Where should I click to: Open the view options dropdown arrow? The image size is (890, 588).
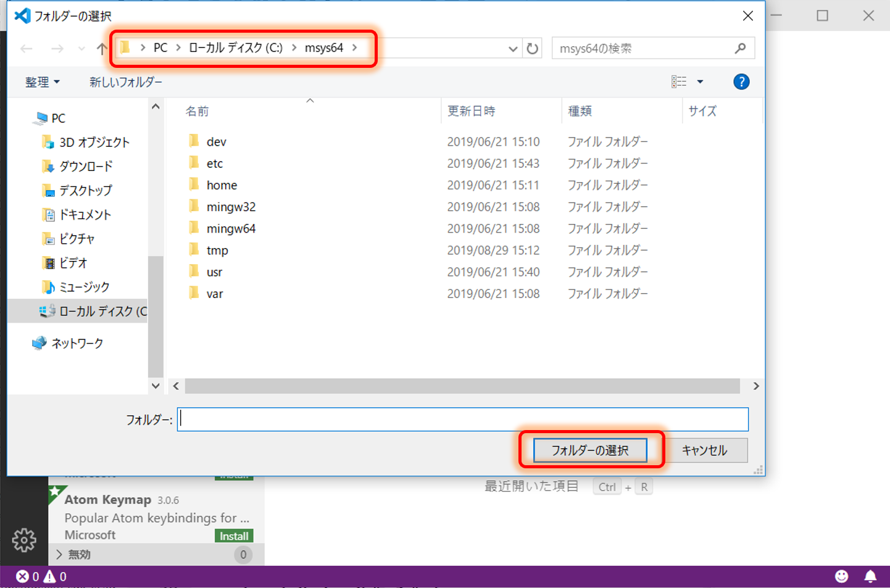pos(699,81)
